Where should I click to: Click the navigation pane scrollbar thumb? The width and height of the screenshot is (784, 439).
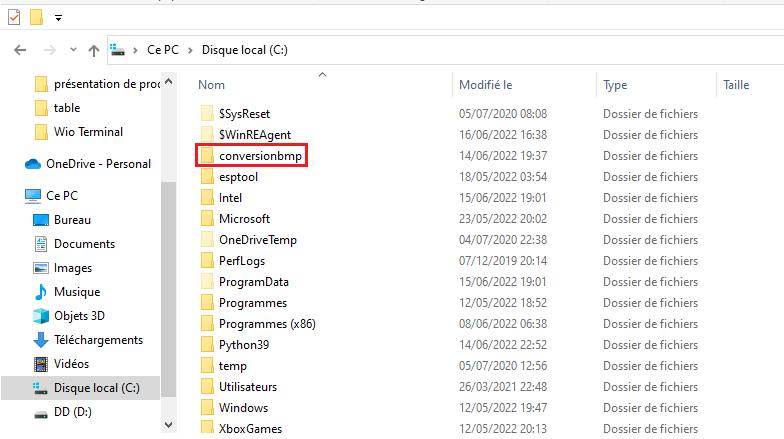pos(168,289)
